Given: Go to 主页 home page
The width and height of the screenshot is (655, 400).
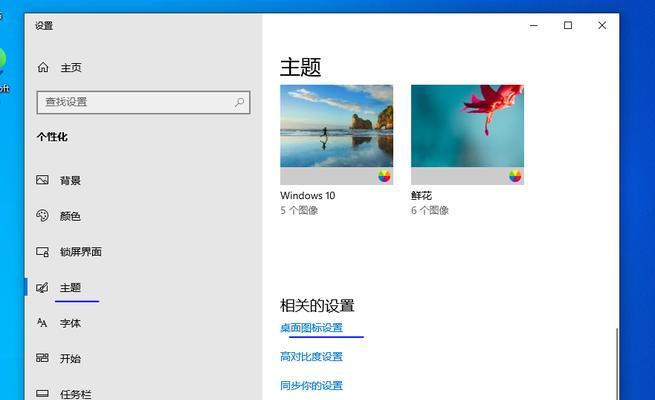Looking at the screenshot, I should click(x=71, y=68).
